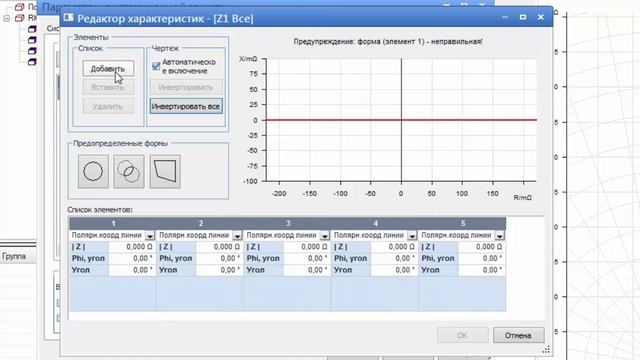
Task: Edit Угол value of element 2
Action: (219, 270)
